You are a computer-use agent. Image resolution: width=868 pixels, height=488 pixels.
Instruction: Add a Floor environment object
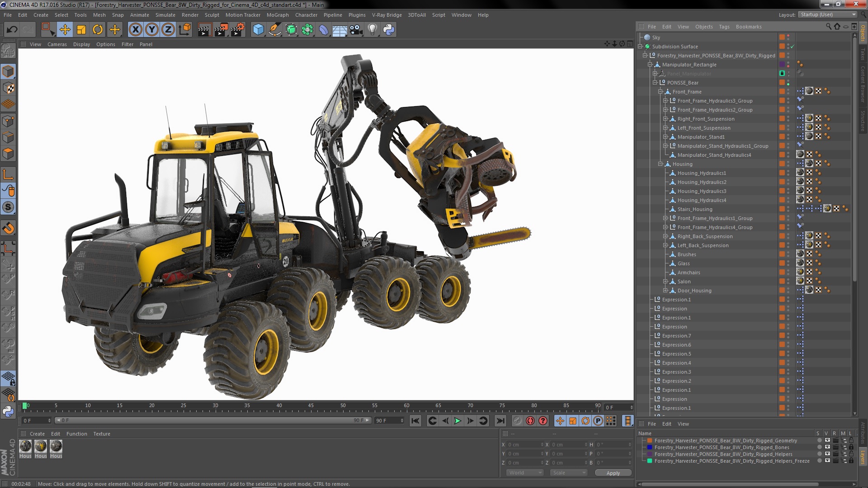pos(340,30)
